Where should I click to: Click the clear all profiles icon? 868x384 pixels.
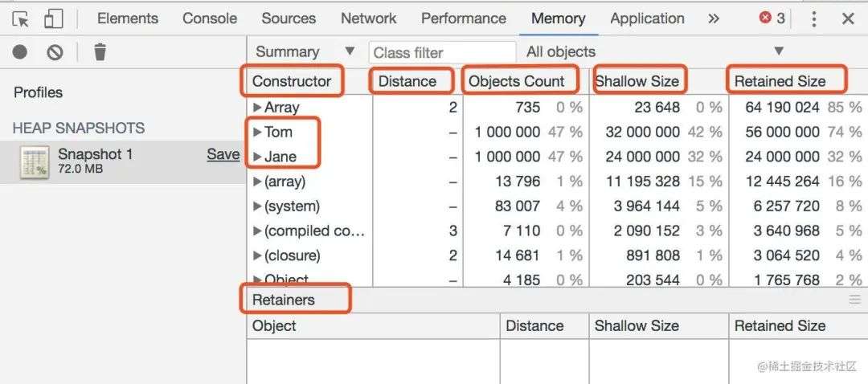55,52
